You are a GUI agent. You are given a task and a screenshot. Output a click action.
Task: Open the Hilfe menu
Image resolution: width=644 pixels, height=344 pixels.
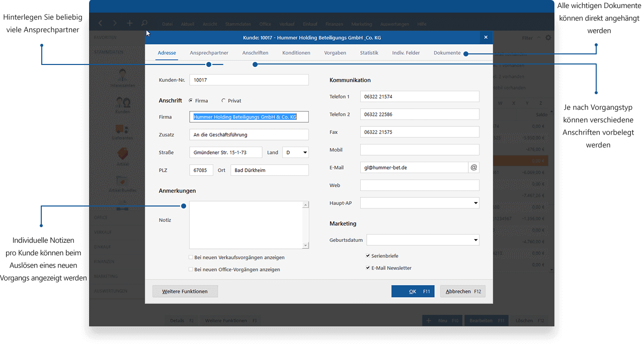coord(422,24)
